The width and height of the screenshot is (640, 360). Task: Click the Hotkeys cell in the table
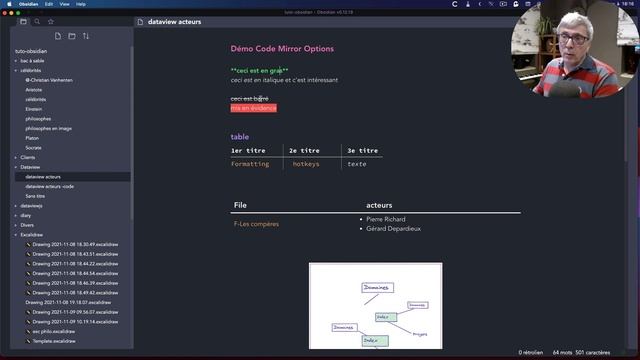coord(306,164)
